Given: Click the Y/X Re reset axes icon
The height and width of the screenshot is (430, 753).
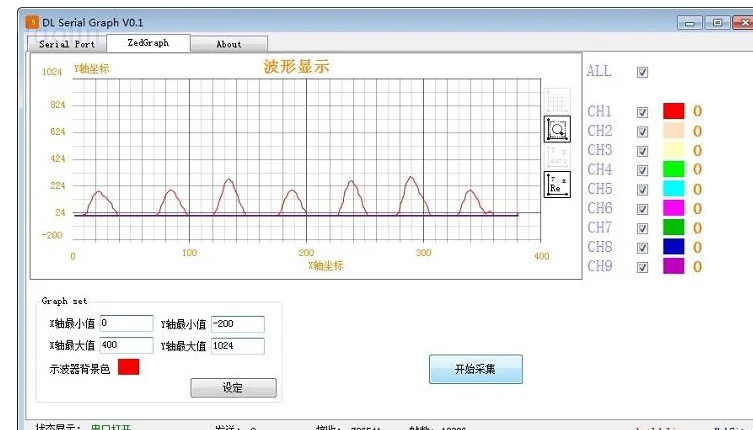Looking at the screenshot, I should [557, 184].
